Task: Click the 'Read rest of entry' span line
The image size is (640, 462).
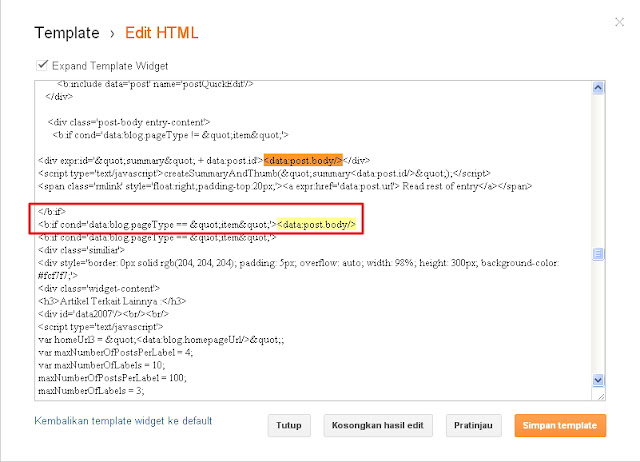Action: [285, 186]
